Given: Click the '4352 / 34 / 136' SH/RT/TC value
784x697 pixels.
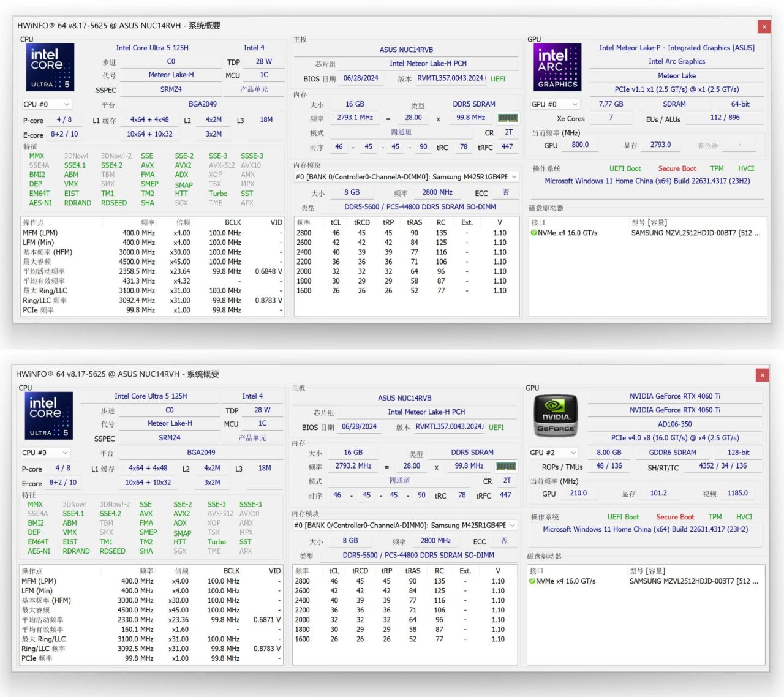Looking at the screenshot, I should [723, 466].
